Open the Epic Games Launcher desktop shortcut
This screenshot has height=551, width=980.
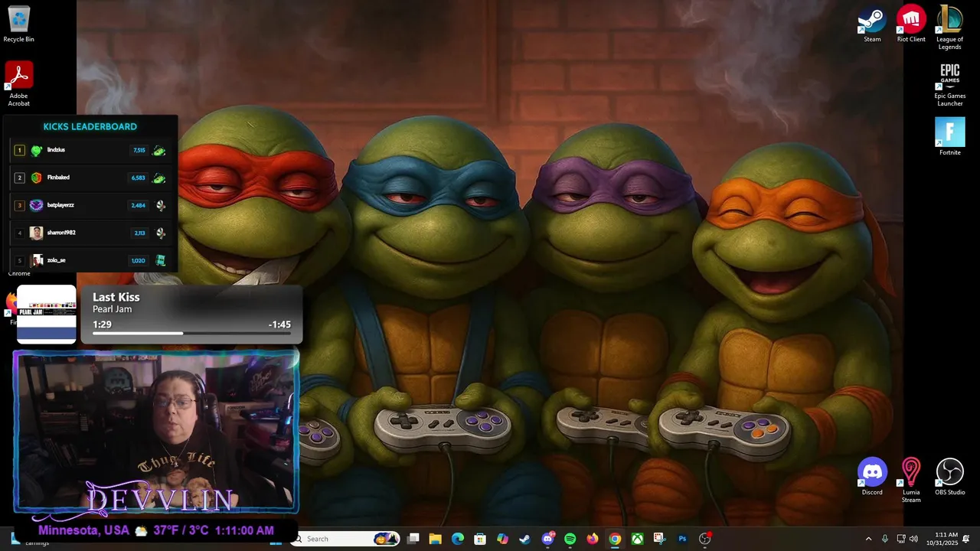[x=949, y=84]
